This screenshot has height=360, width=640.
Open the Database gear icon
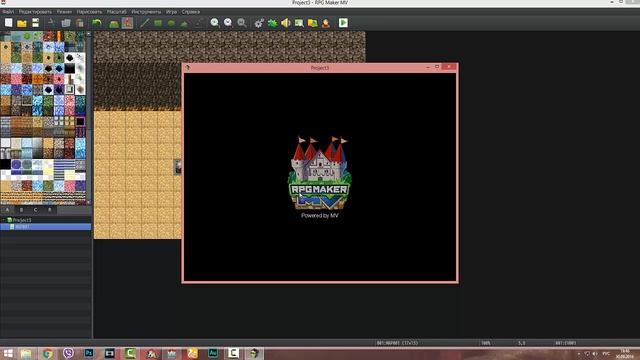pos(259,23)
